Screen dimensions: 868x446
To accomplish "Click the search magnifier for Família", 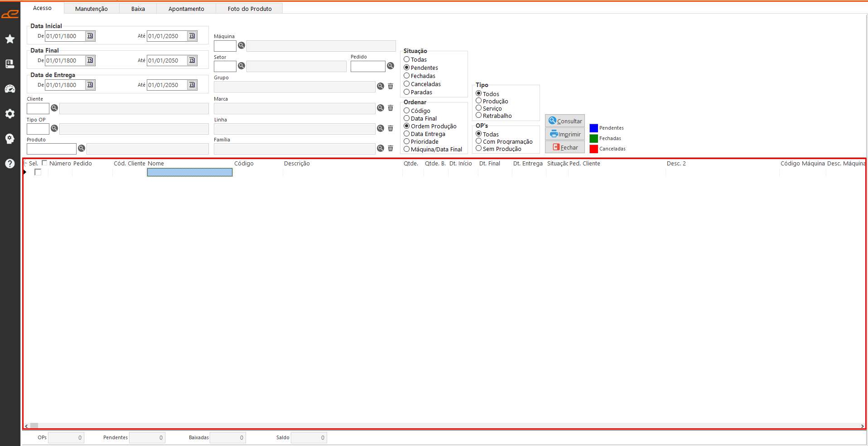I will (x=381, y=148).
